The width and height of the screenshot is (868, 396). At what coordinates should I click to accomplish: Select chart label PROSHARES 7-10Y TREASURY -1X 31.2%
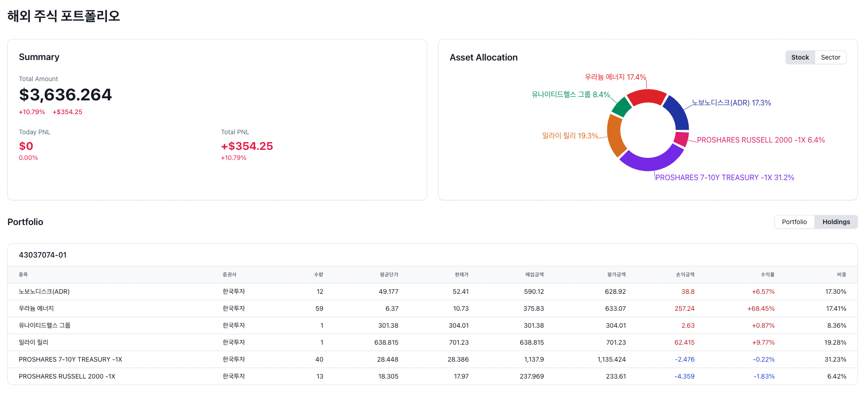(725, 177)
